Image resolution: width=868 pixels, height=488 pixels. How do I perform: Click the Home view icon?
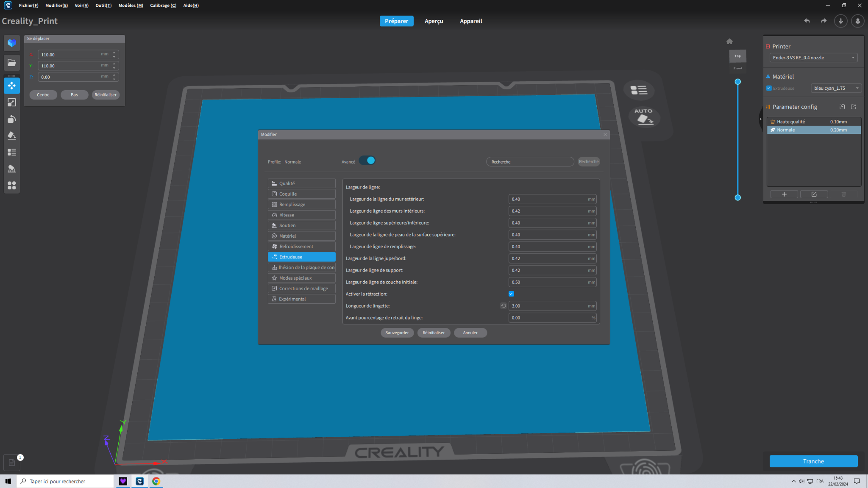click(x=729, y=42)
